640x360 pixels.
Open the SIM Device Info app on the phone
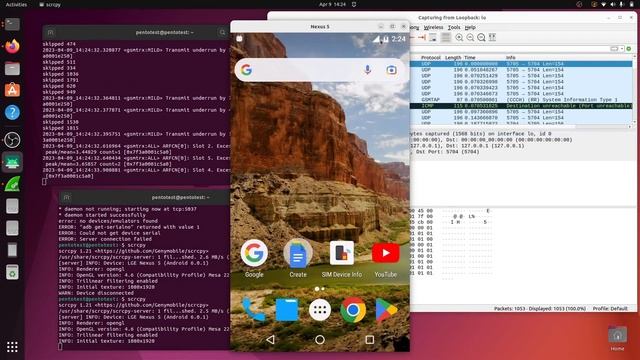[342, 253]
